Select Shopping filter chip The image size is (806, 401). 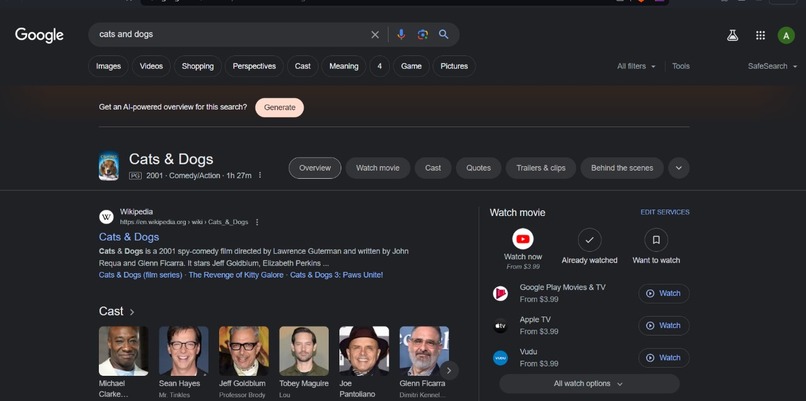197,66
